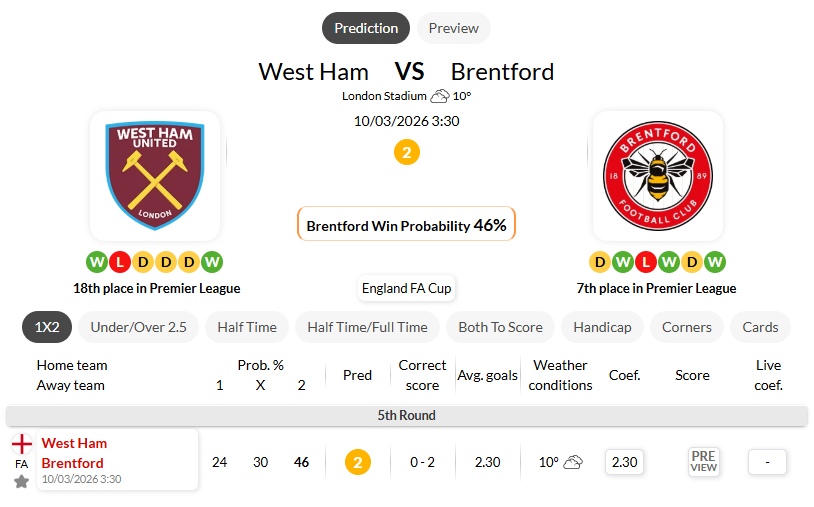Select the Prediction tab
The height and width of the screenshot is (507, 814).
coord(366,28)
